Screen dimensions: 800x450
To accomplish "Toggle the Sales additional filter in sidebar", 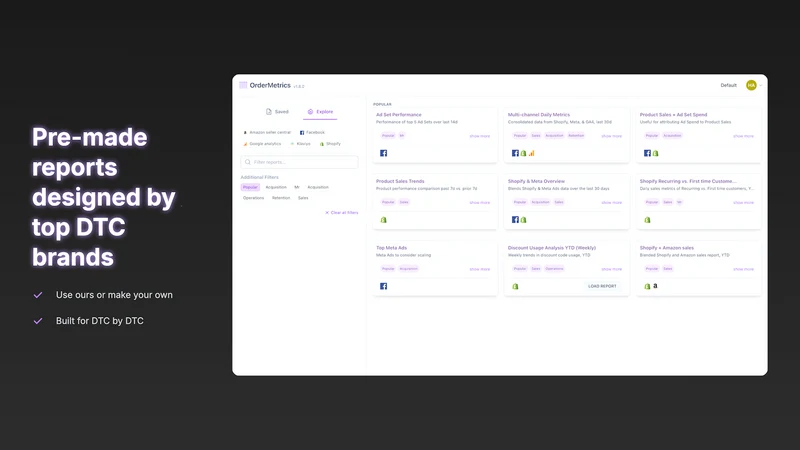I will tap(303, 198).
